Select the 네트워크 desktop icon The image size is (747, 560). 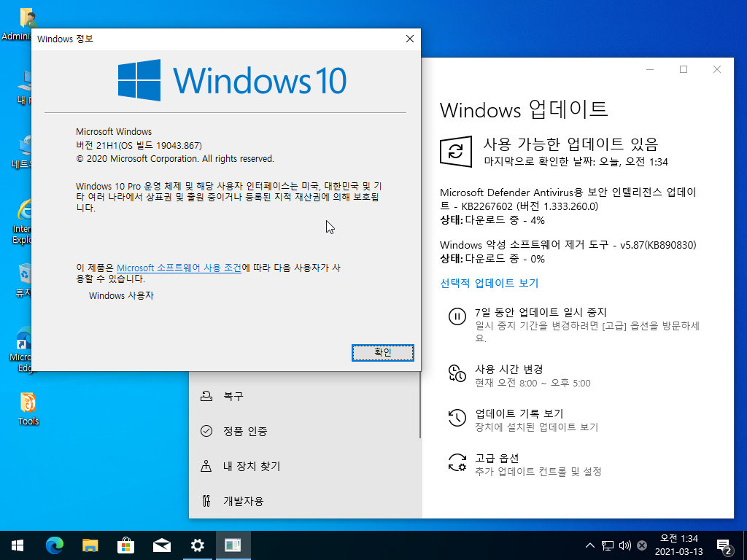tap(22, 152)
